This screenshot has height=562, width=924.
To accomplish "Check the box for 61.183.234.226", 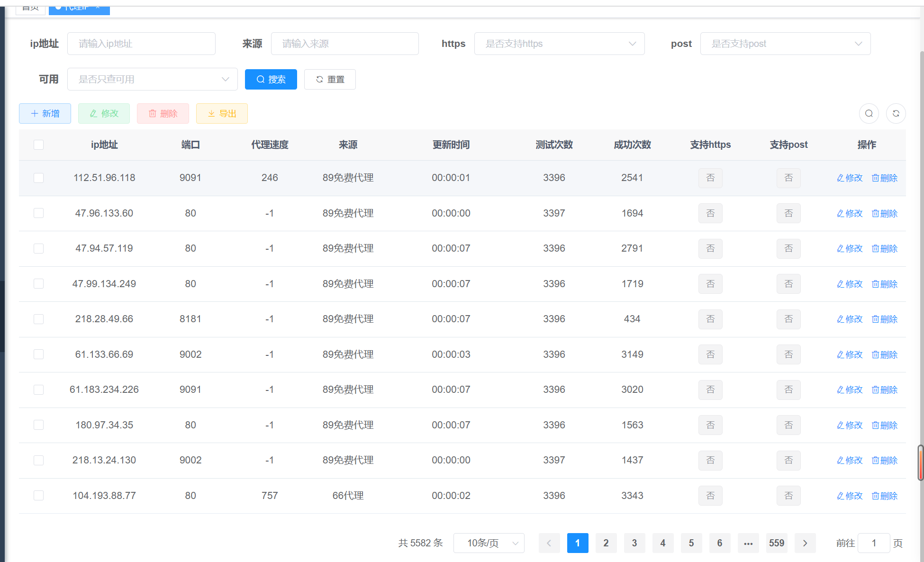I will pos(39,390).
